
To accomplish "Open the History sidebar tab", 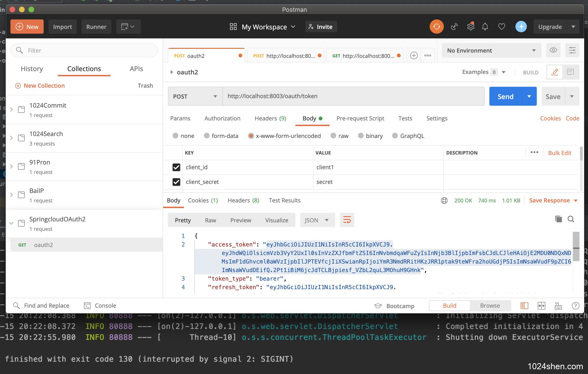I will click(x=32, y=69).
